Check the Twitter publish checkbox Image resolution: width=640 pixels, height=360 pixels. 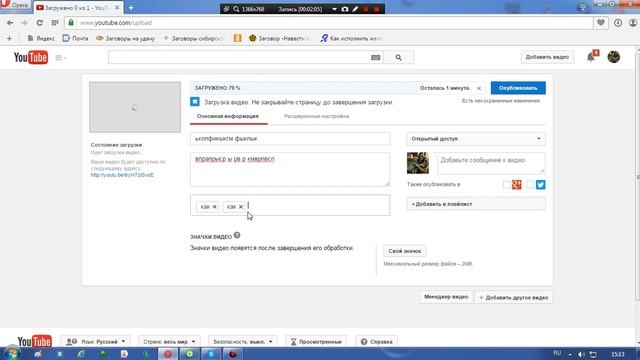click(530, 185)
